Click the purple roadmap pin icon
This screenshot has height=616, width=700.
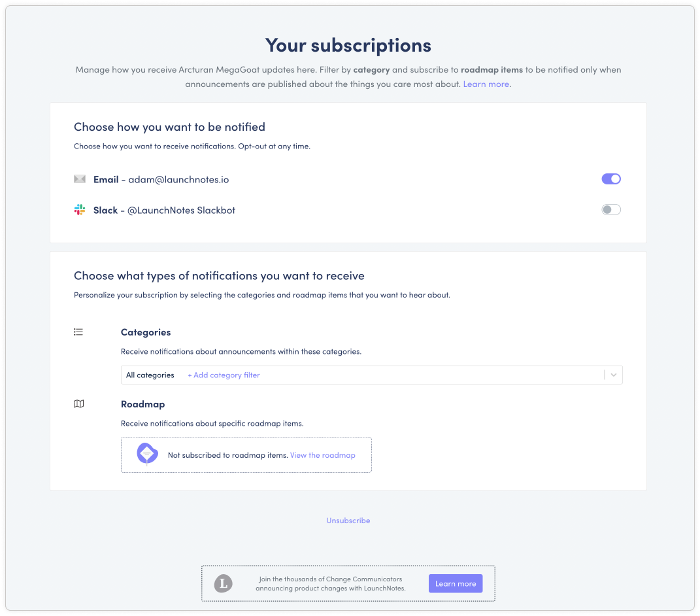click(x=147, y=454)
